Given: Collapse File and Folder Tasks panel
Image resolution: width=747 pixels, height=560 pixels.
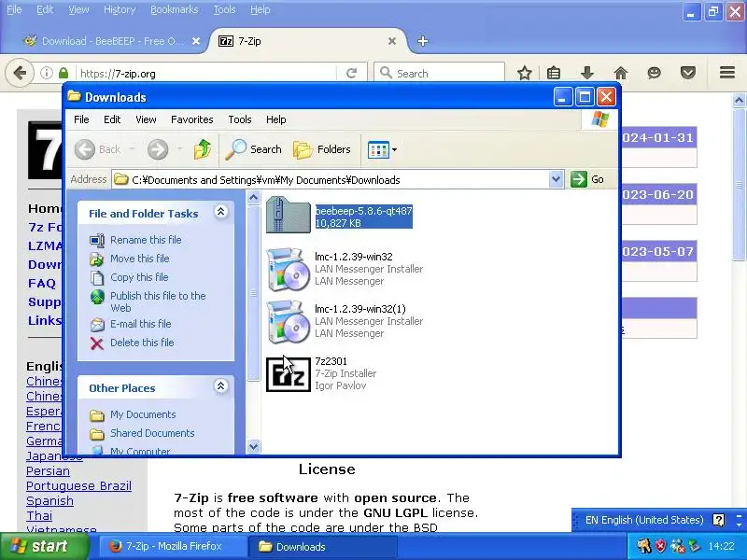Looking at the screenshot, I should click(x=220, y=212).
